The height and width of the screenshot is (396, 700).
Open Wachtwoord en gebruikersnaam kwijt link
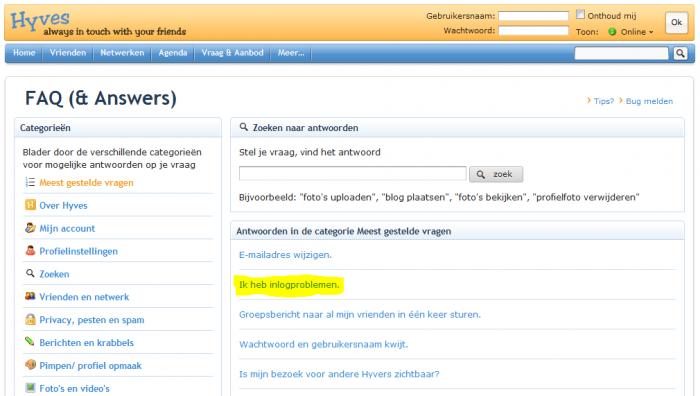coord(324,344)
